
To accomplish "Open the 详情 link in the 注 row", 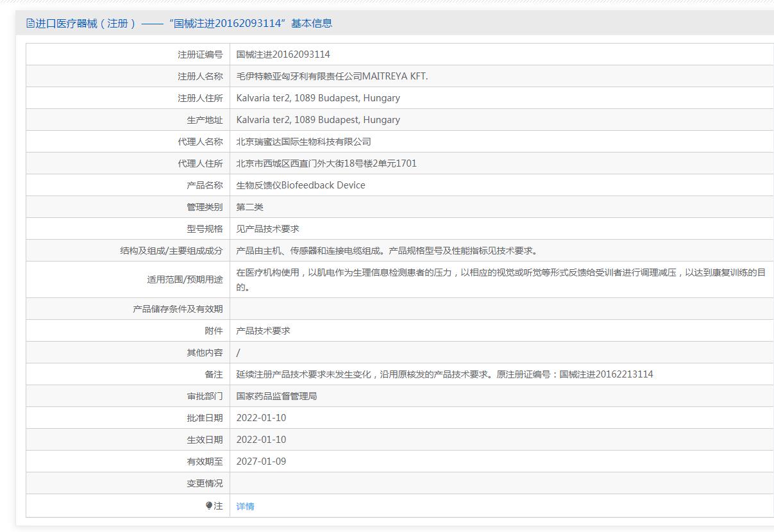I will 245,506.
